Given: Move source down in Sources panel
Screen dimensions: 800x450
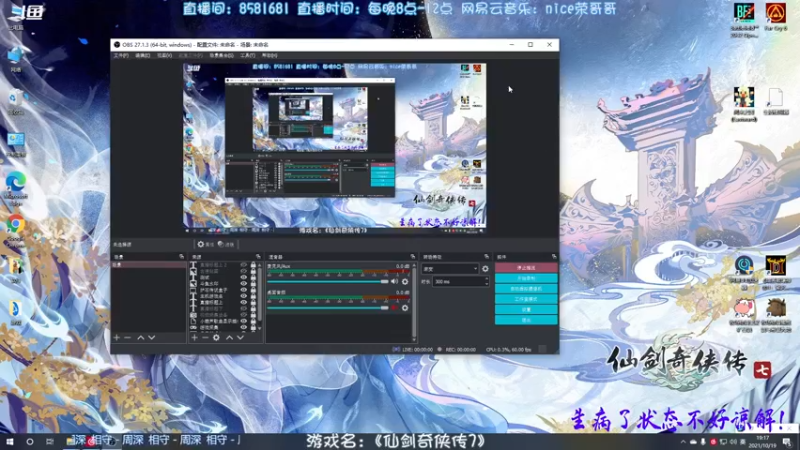Looking at the screenshot, I should click(x=240, y=337).
